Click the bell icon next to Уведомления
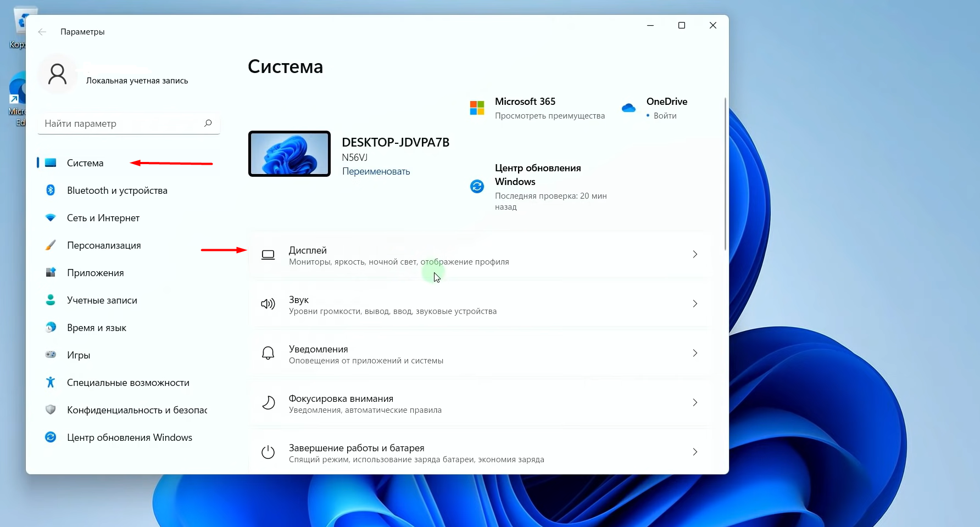Viewport: 980px width, 527px height. 268,353
